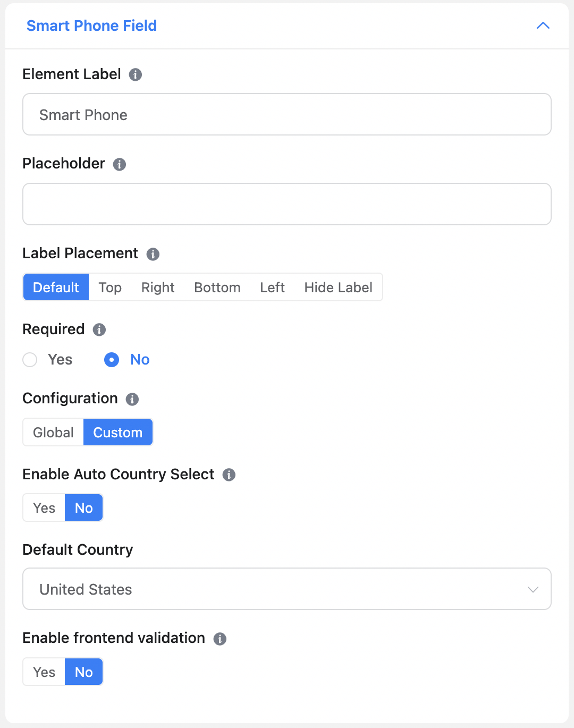This screenshot has width=574, height=728.
Task: Click the Enable Auto Country Select info icon
Action: pyautogui.click(x=229, y=475)
